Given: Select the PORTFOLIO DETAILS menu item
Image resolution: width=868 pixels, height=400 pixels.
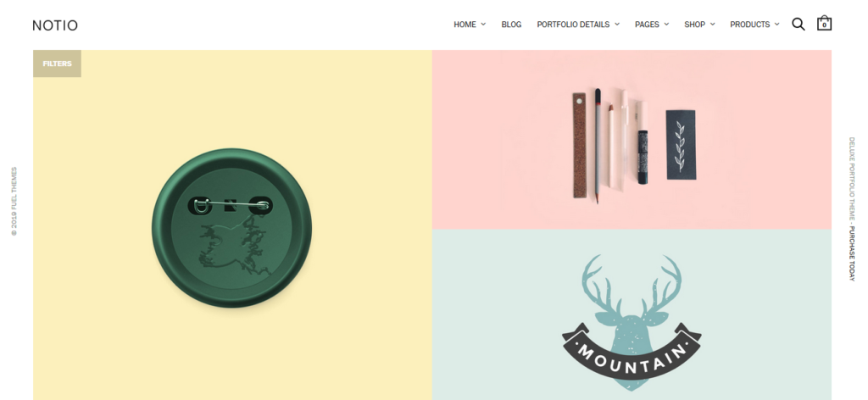Looking at the screenshot, I should (x=573, y=25).
